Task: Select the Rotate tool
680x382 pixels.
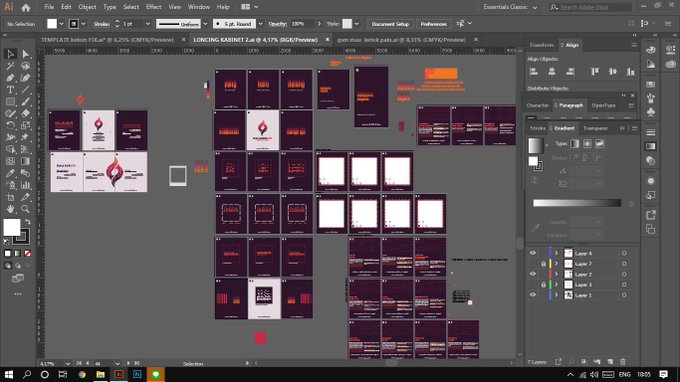Action: [x=10, y=126]
